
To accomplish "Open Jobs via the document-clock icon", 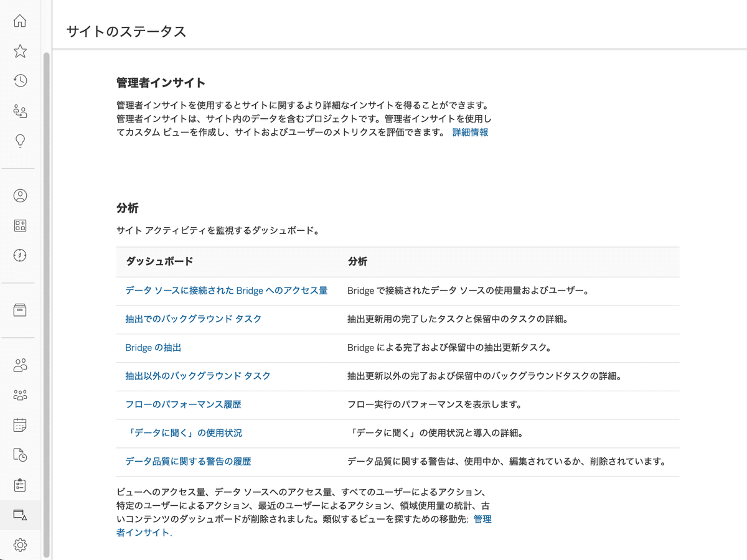I will (x=20, y=455).
